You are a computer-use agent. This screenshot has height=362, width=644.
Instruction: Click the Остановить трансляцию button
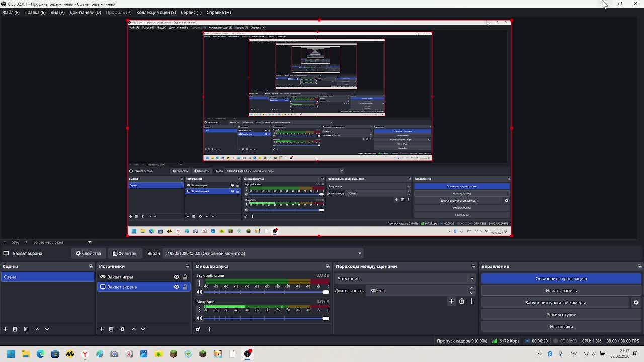click(x=561, y=279)
